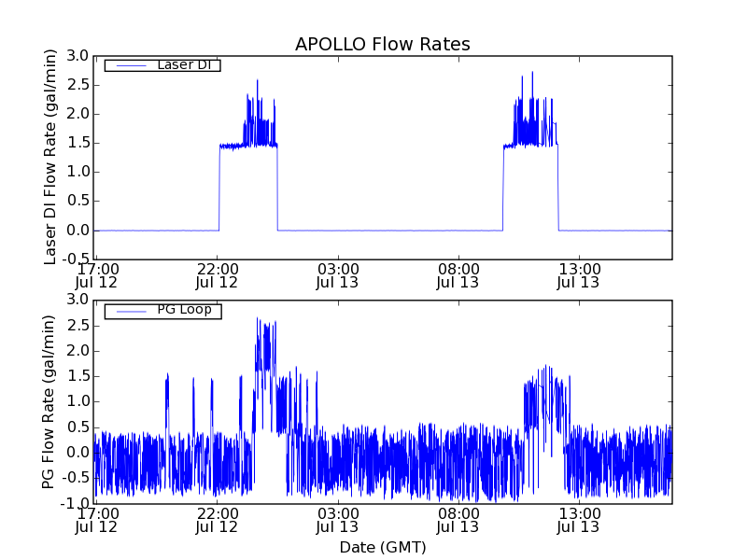Click the Laser DI Flow Rate y-axis label
This screenshot has height=560, width=747.
tap(50, 158)
